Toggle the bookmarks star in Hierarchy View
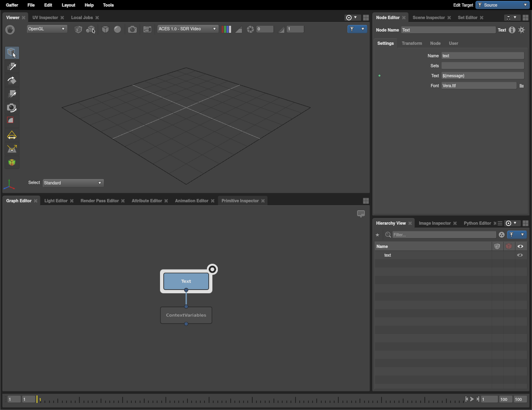The width and height of the screenshot is (532, 410). 377,235
